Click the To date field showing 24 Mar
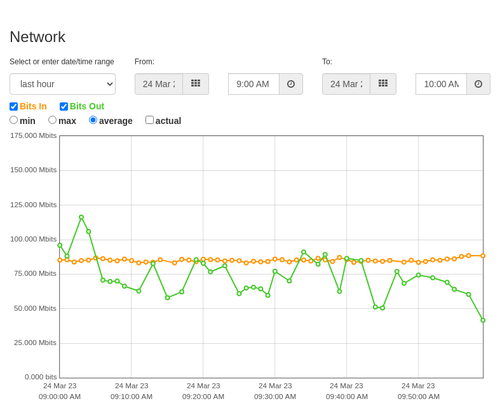 tap(346, 84)
